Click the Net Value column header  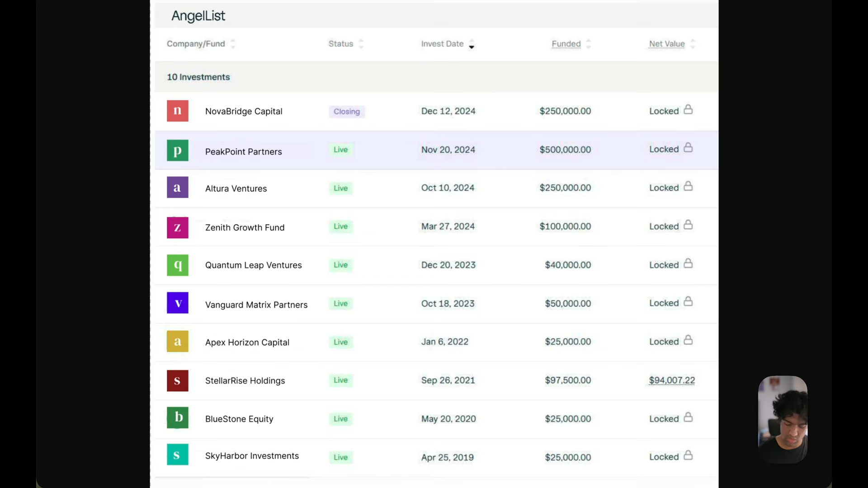[x=666, y=44]
